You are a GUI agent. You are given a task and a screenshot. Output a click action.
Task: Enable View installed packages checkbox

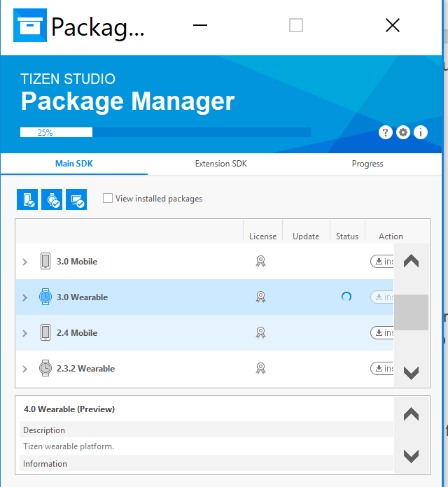tap(108, 198)
